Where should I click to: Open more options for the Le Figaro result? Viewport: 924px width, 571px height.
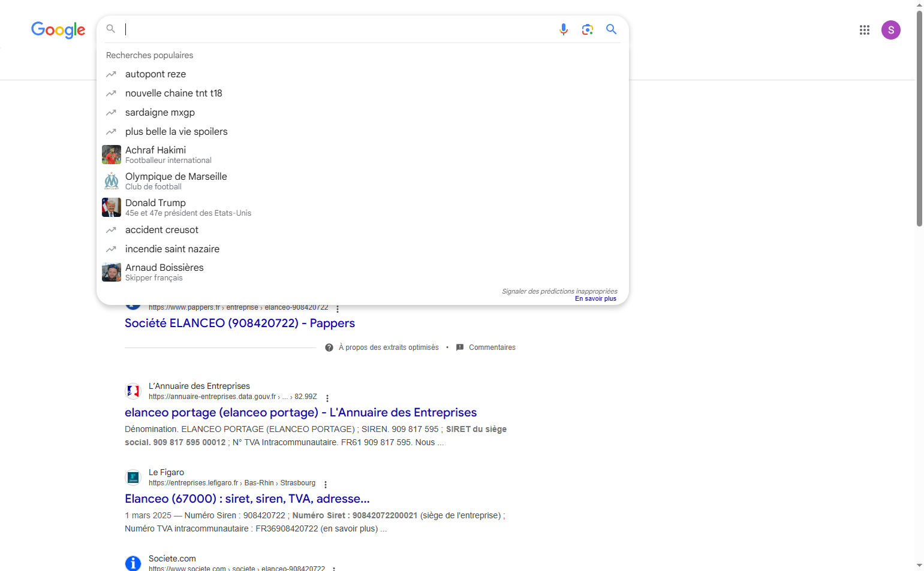(x=326, y=484)
